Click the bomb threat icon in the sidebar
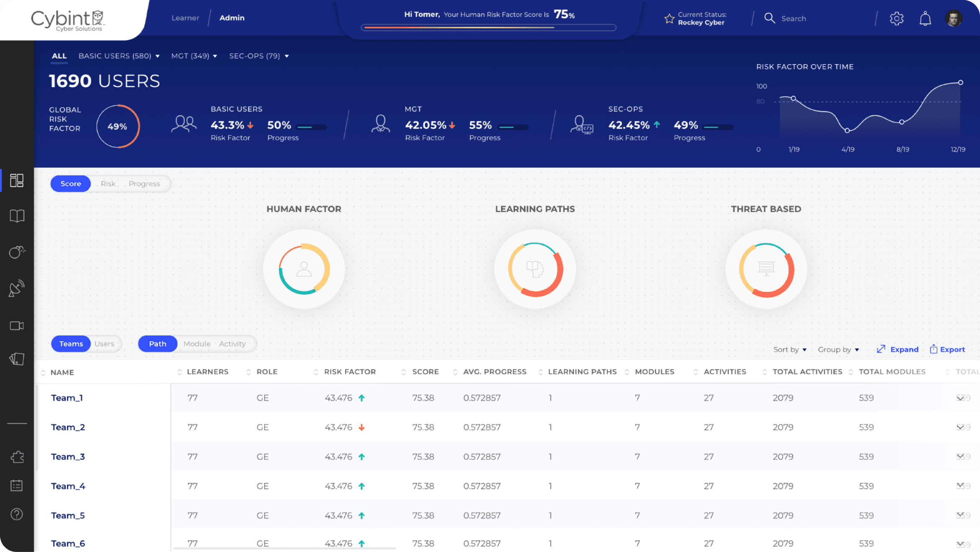980x552 pixels. [17, 252]
